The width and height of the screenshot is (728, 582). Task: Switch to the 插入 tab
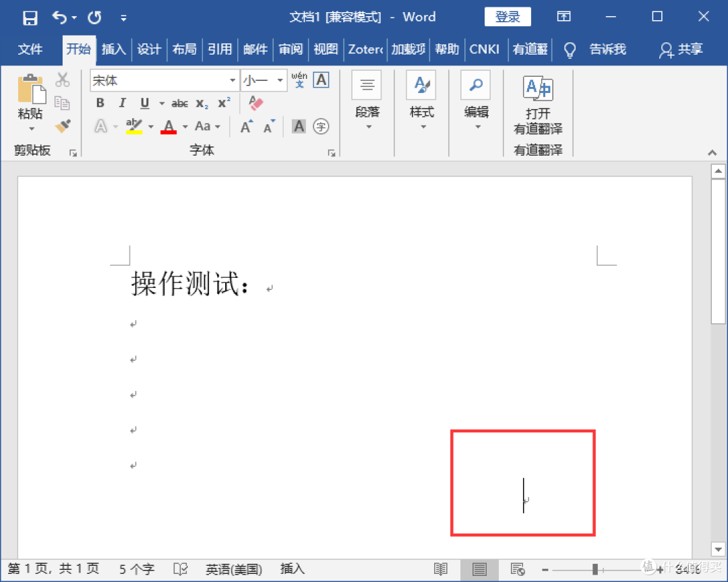114,49
